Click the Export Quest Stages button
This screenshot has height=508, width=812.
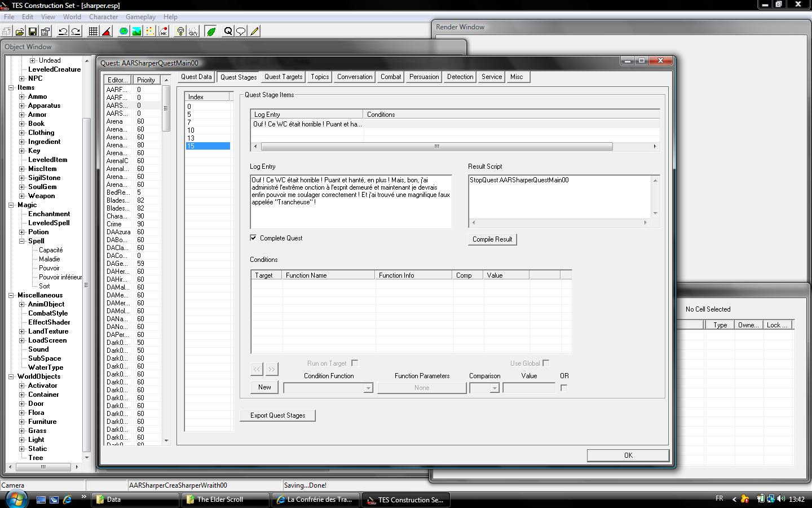click(277, 415)
